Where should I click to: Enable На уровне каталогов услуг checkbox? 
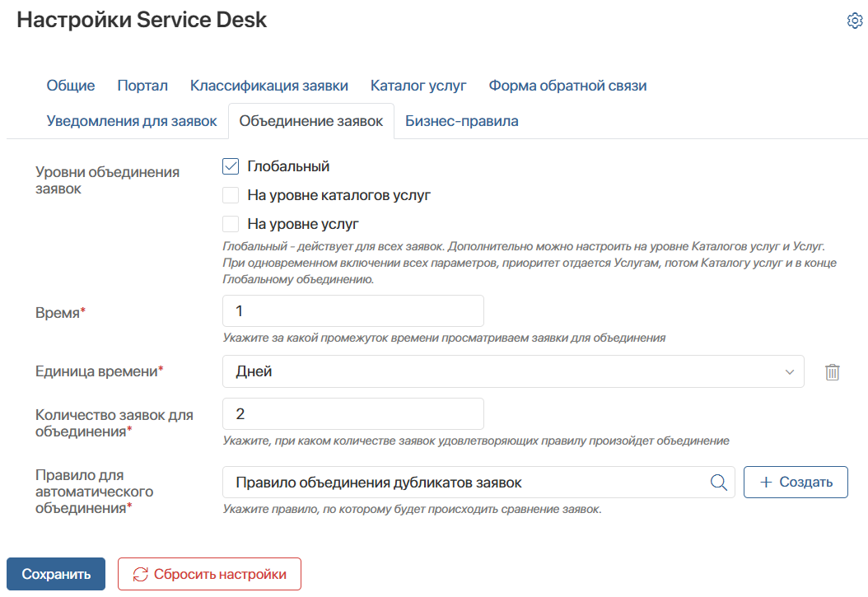(231, 195)
